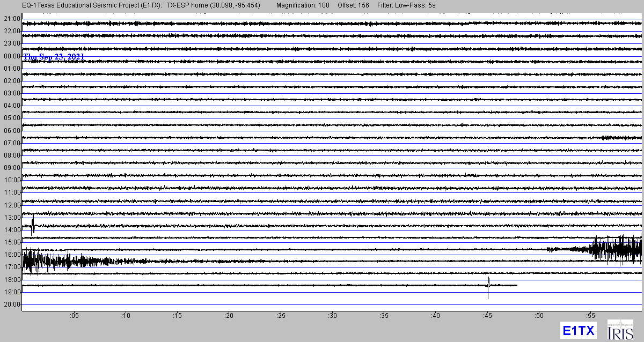
Task: Click the :25 minute axis label
Action: point(280,315)
